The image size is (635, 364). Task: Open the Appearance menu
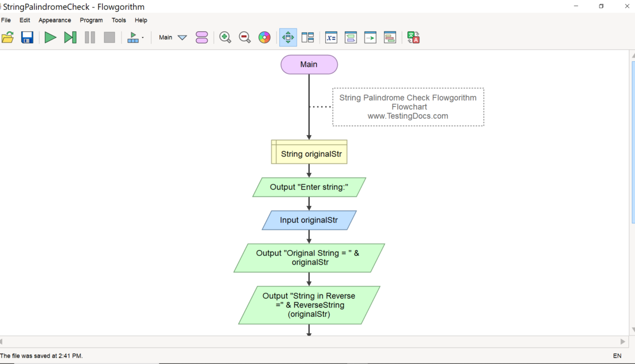[55, 20]
